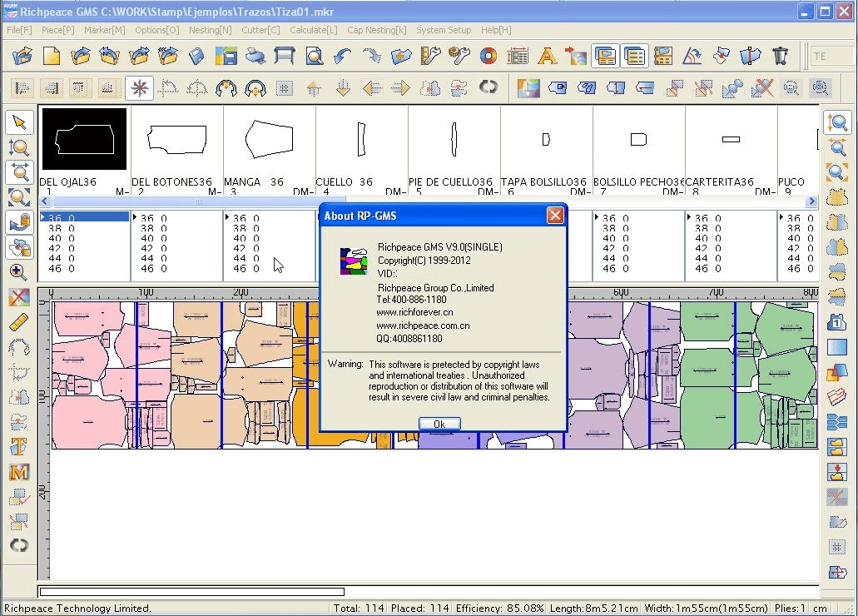The height and width of the screenshot is (616, 858).
Task: Click the orange letter M icon in left sidebar
Action: (x=19, y=472)
